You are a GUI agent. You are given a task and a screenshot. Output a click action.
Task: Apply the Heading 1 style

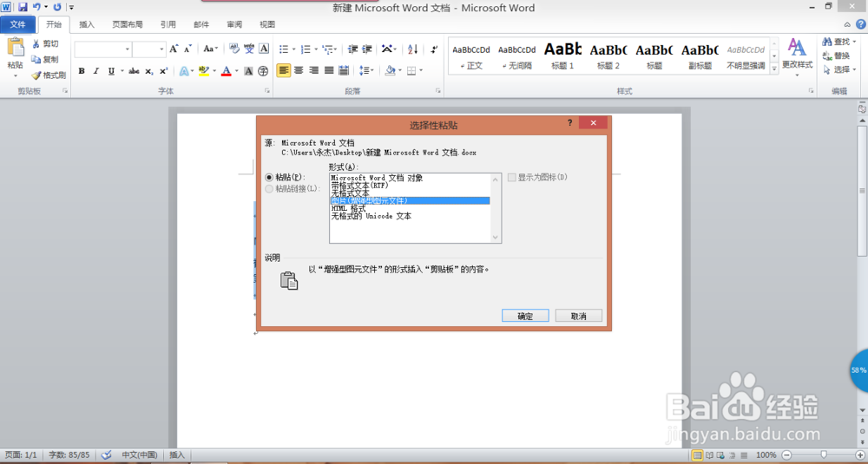tap(562, 56)
